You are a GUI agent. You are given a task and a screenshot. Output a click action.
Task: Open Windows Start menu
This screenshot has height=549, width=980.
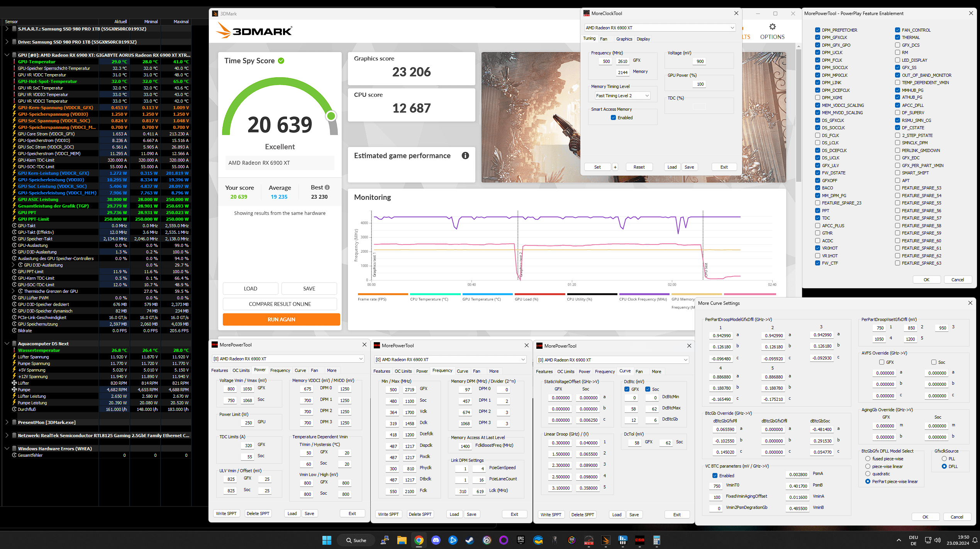327,540
